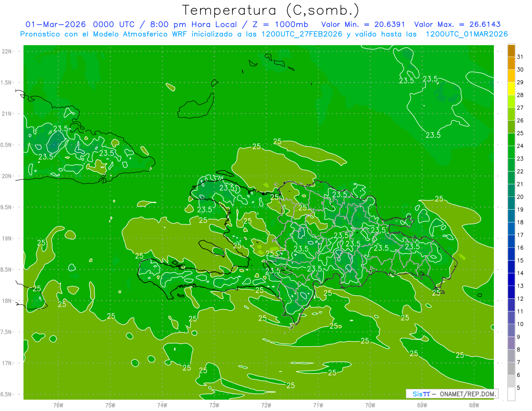Click the '21N' latitude axis label
The height and width of the screenshot is (411, 532).
pos(6,114)
